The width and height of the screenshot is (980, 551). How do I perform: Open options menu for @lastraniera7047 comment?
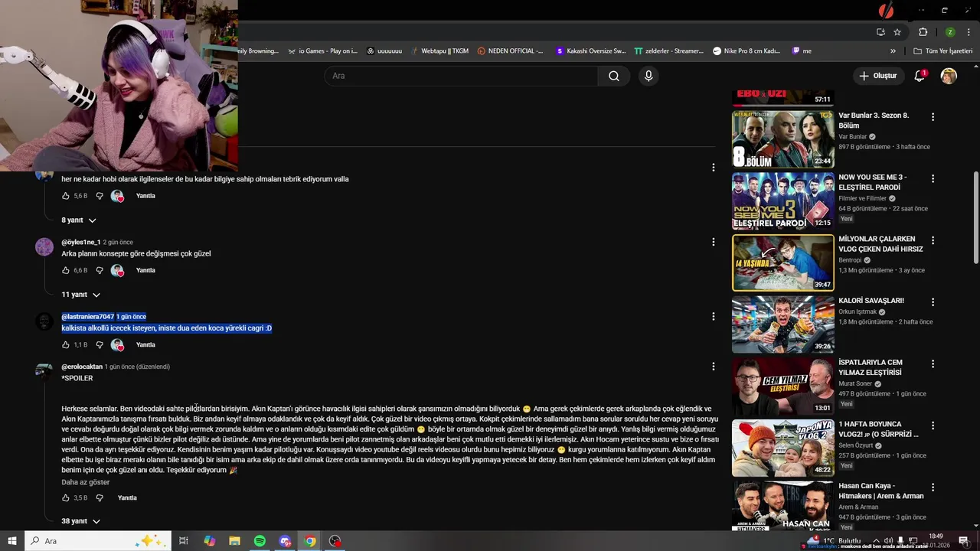pyautogui.click(x=713, y=316)
